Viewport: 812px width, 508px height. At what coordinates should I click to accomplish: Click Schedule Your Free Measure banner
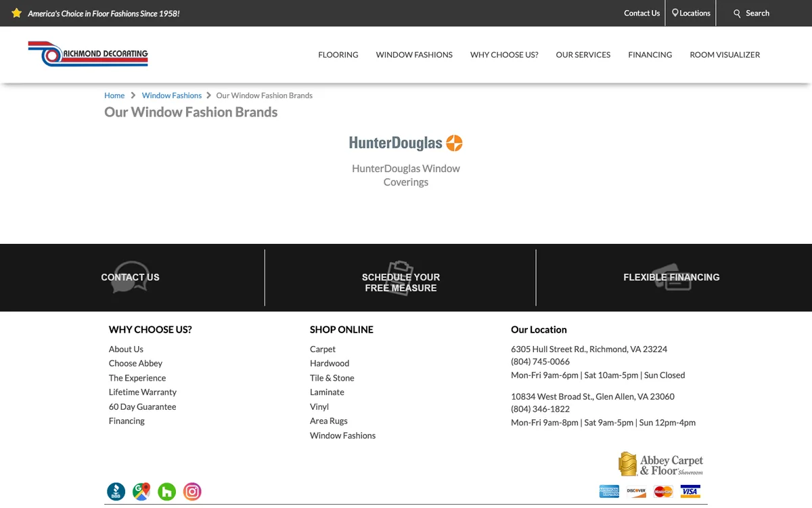[x=401, y=282]
